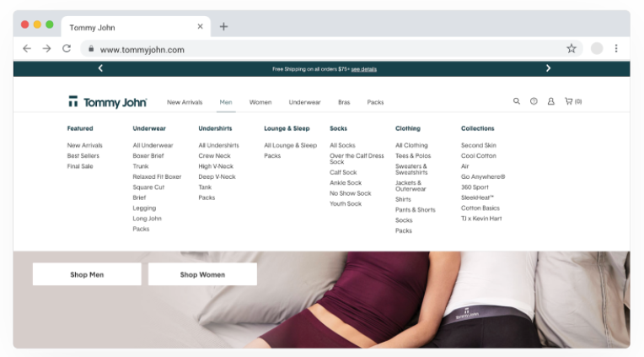Open Tees & Polos link

coord(413,156)
